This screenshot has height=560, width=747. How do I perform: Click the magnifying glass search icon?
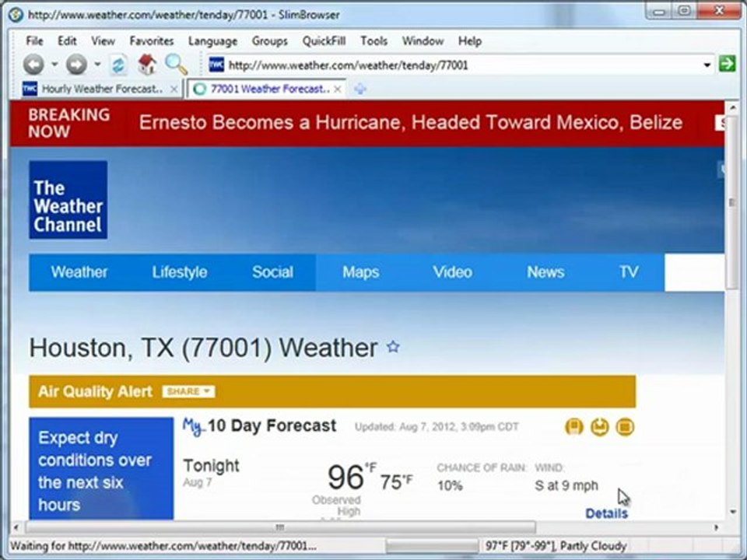coord(176,65)
